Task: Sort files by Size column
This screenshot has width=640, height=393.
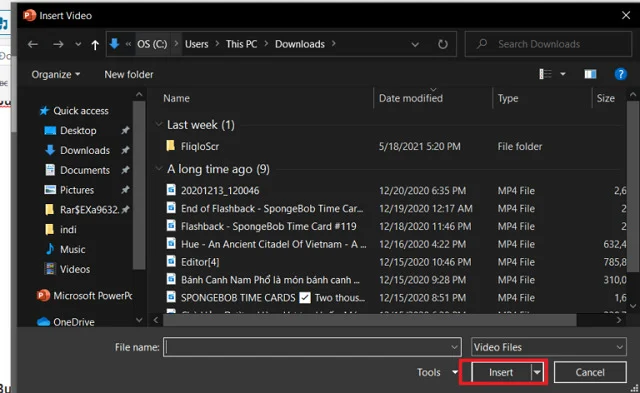Action: 606,98
